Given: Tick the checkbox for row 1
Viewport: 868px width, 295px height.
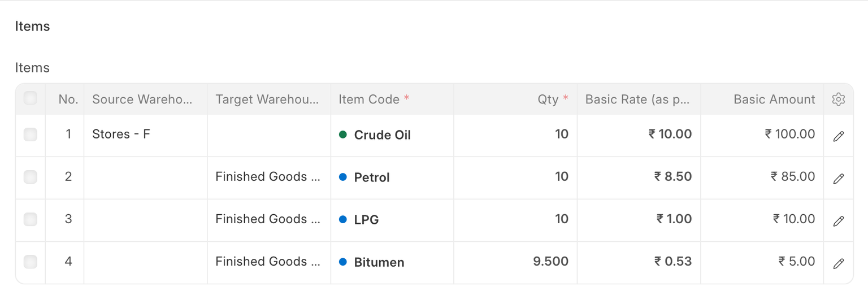Looking at the screenshot, I should click(x=31, y=135).
